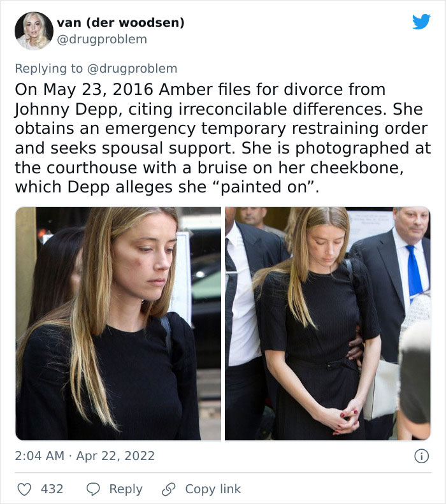Open the van (der woodsen) display name
This screenshot has height=504, width=446.
pyautogui.click(x=120, y=22)
